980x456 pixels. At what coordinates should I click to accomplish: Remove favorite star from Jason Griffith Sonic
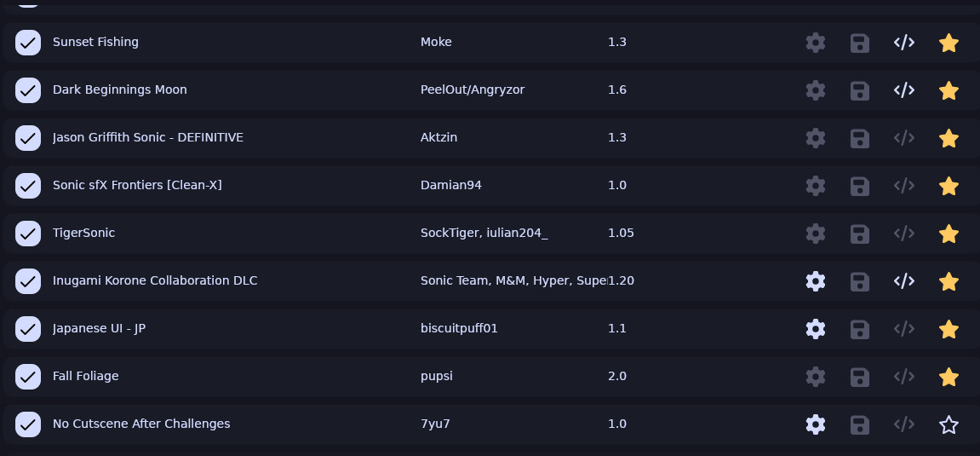(x=948, y=137)
